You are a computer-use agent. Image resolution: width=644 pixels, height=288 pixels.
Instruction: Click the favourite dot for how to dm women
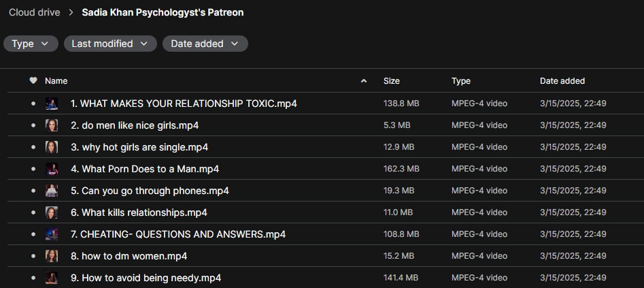33,256
